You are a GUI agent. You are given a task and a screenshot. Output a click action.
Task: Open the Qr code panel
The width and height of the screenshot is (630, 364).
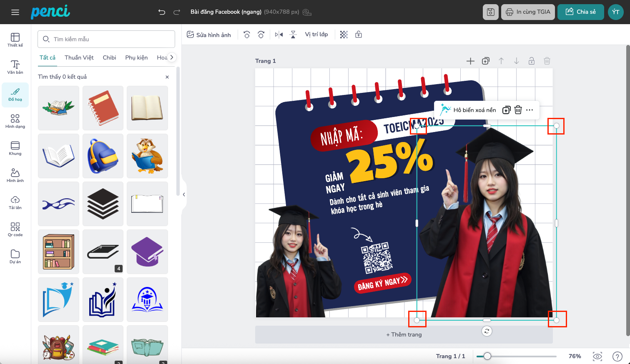[15, 229]
